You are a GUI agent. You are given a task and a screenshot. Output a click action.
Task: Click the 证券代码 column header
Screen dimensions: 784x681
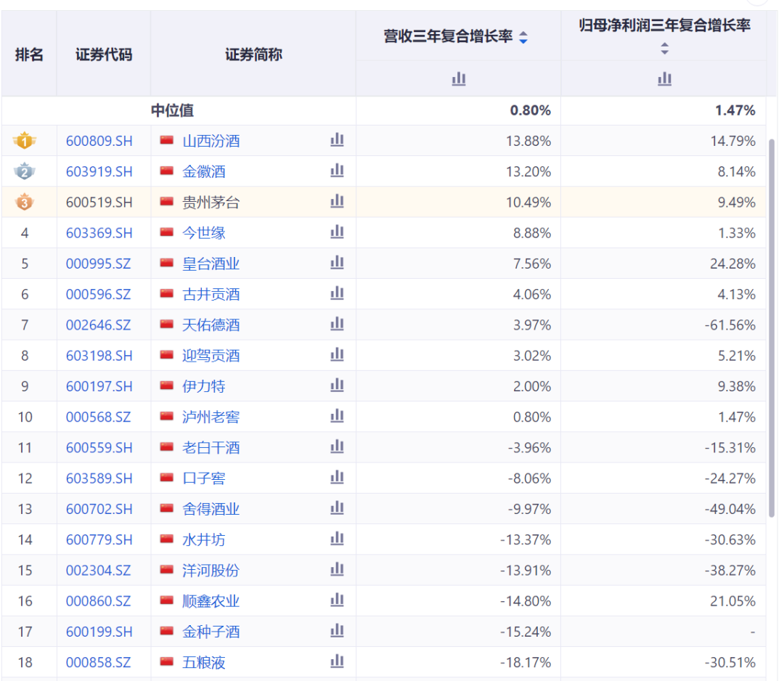click(104, 54)
